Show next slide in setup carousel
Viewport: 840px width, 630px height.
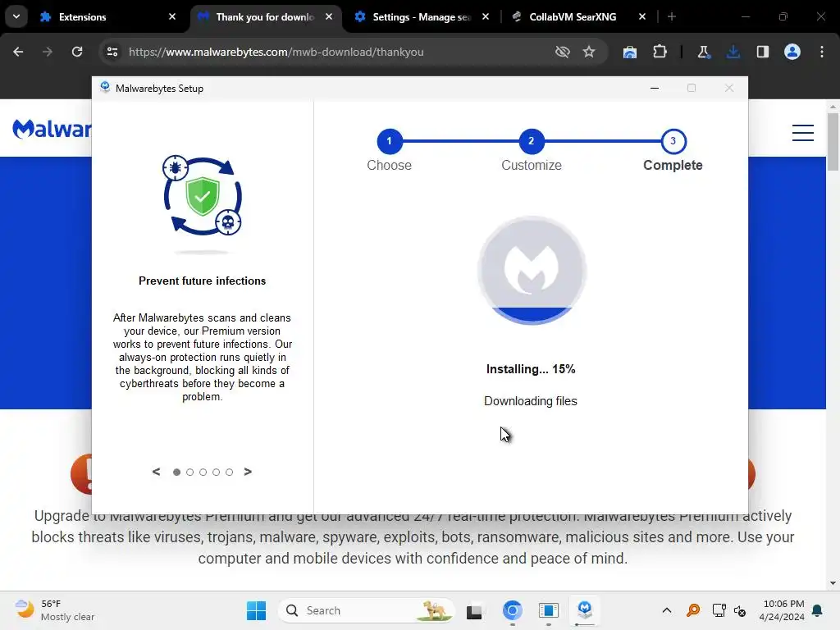248,472
